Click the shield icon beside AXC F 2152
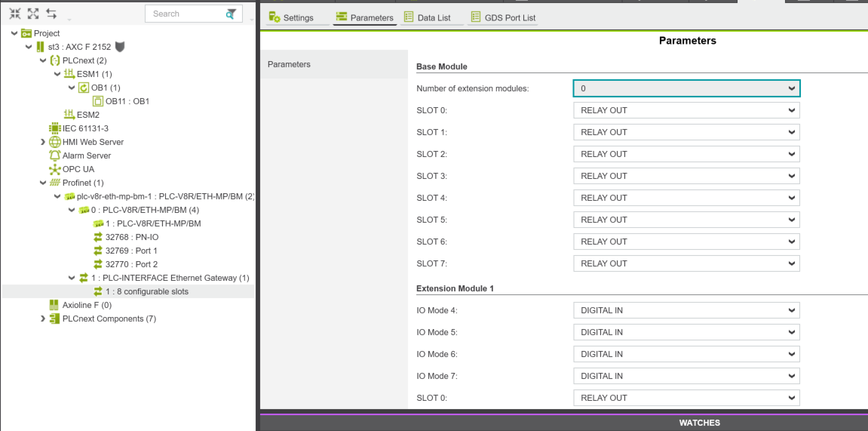The image size is (868, 431). pyautogui.click(x=120, y=47)
